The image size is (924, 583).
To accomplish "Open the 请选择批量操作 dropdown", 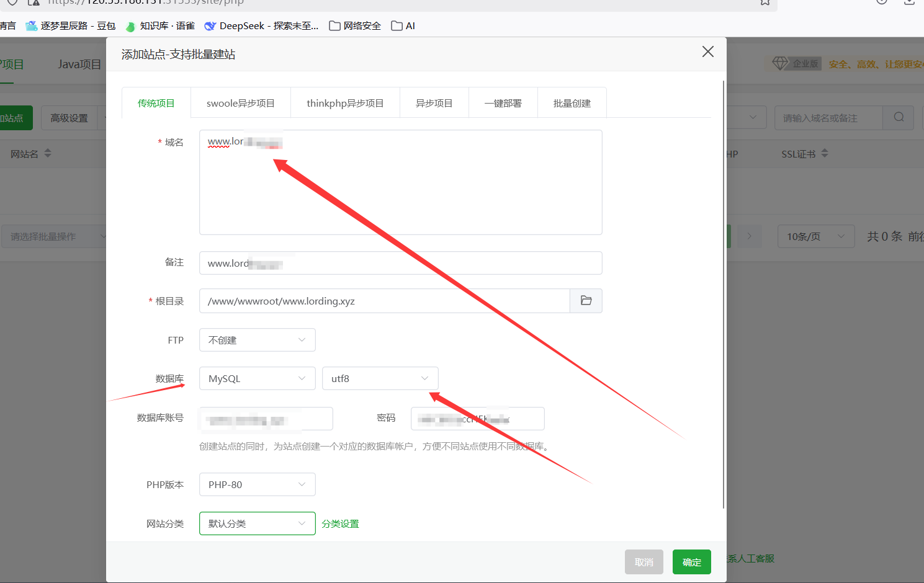I will [x=55, y=236].
